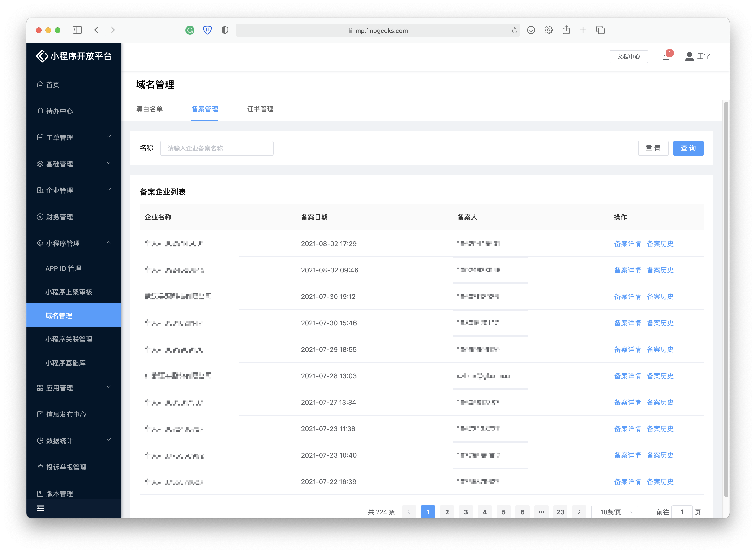Open 版本管理 in the sidebar
Viewport: 756px width, 553px height.
click(74, 493)
